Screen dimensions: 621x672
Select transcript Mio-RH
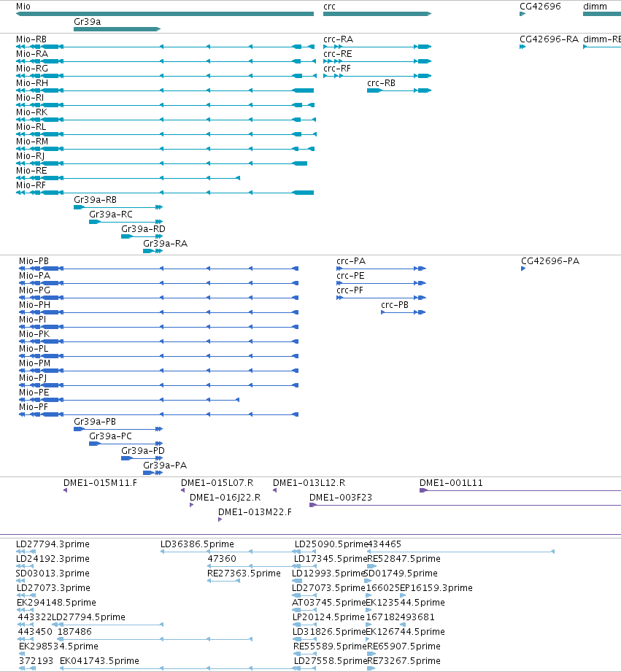tap(32, 83)
